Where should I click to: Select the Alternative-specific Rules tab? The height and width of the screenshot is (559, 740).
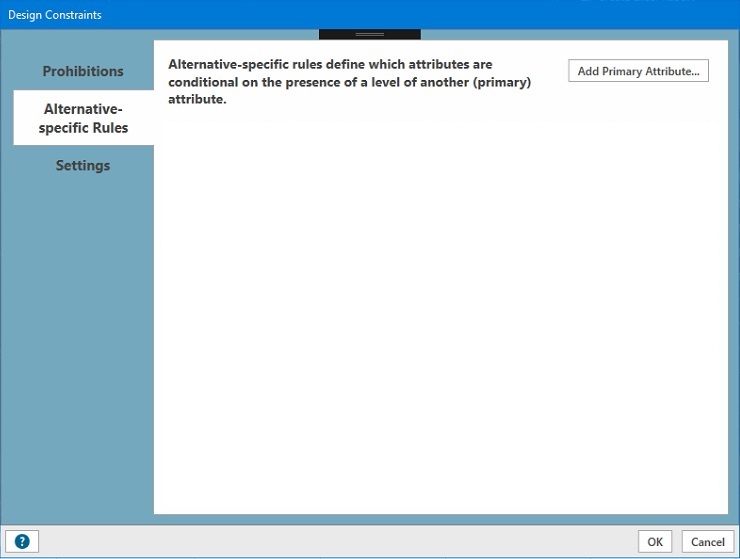click(x=84, y=118)
